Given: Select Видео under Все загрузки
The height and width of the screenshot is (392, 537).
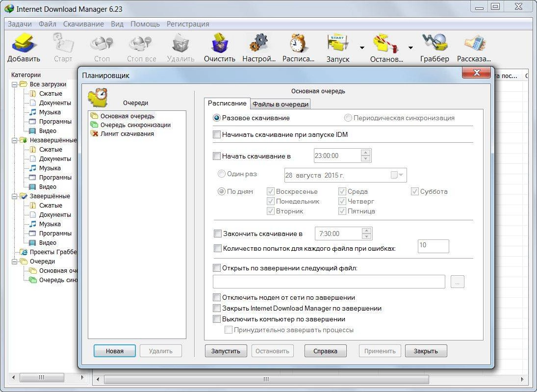Looking at the screenshot, I should click(48, 131).
